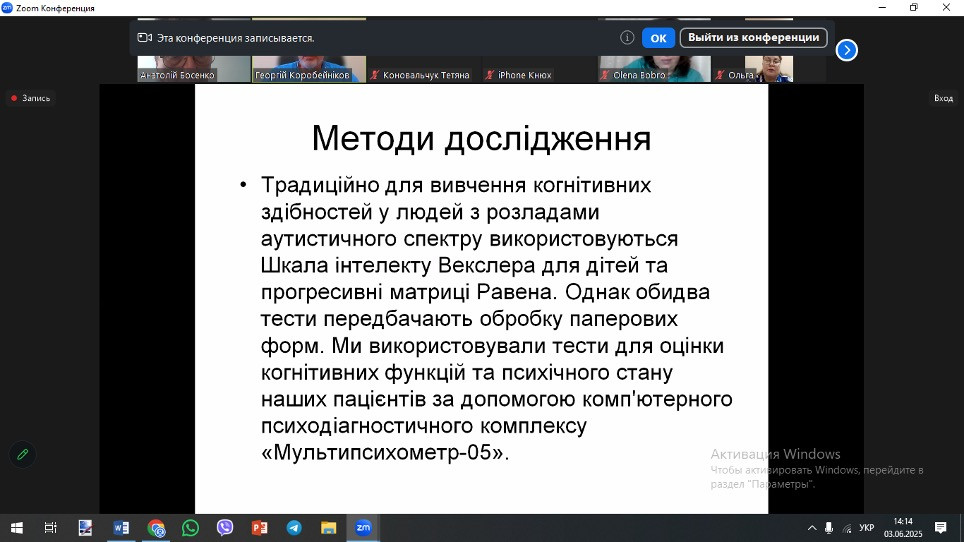Open Task View in the taskbar
Image resolution: width=964 pixels, height=542 pixels.
click(x=50, y=528)
